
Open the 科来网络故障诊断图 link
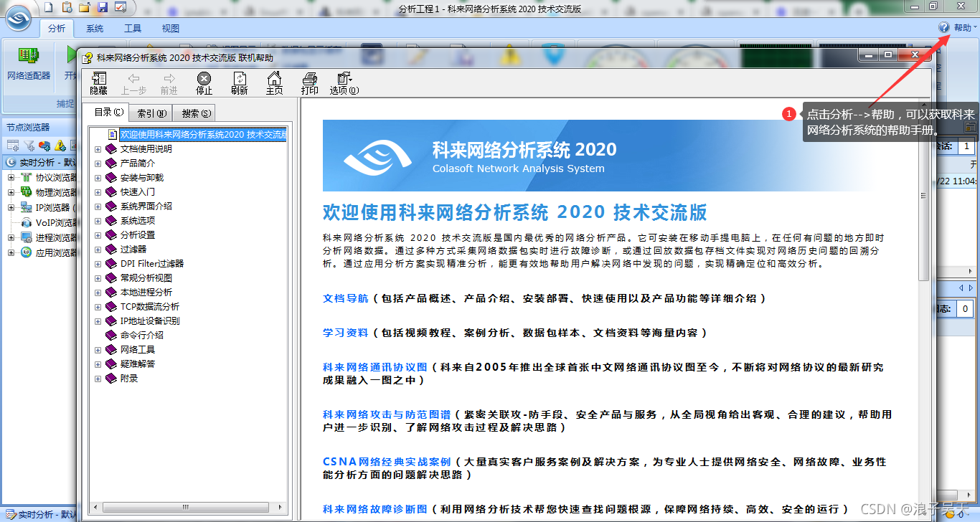375,509
